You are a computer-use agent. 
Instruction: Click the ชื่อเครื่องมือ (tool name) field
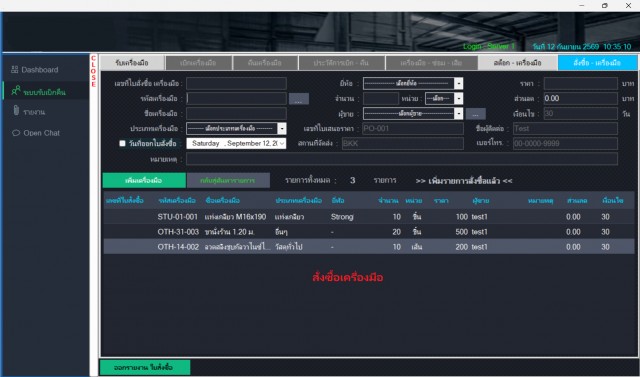236,113
